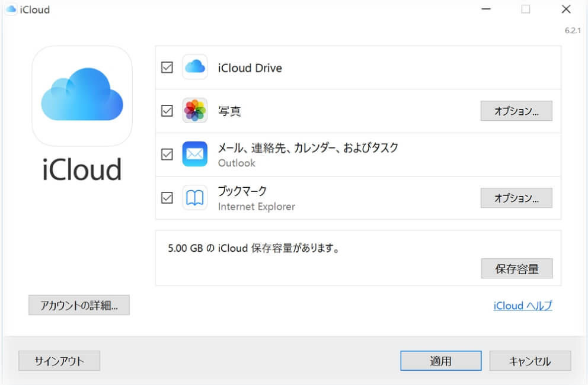588x385 pixels.
Task: Click the iCloud Drive label
Action: tap(250, 68)
